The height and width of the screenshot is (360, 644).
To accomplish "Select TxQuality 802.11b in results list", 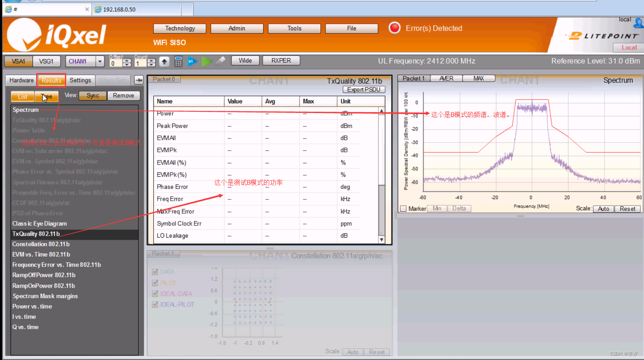I will point(74,234).
